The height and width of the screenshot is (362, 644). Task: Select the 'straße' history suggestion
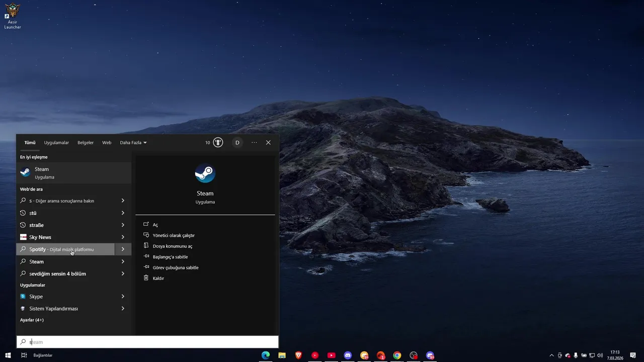[x=65, y=225]
